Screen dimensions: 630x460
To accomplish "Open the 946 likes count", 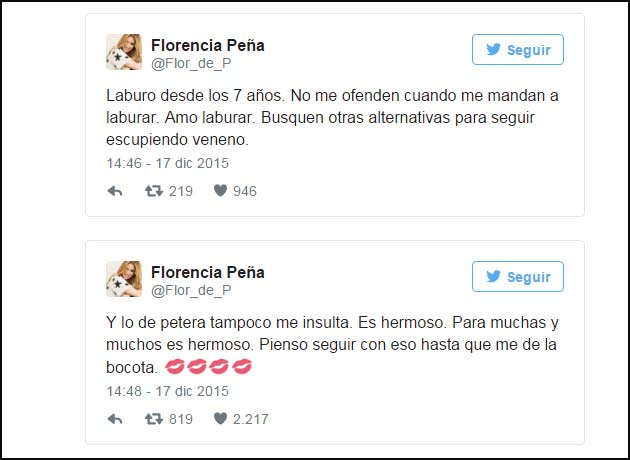I will point(245,191).
